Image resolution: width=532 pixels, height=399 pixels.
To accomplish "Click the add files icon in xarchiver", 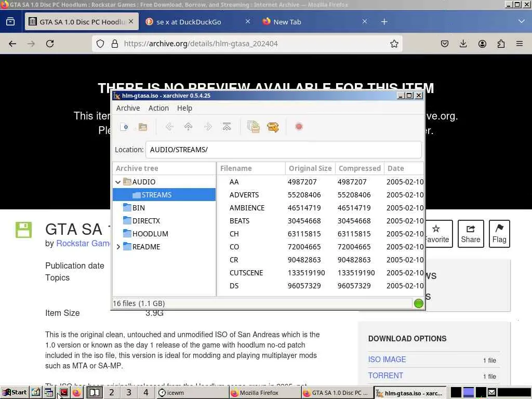I will (254, 127).
